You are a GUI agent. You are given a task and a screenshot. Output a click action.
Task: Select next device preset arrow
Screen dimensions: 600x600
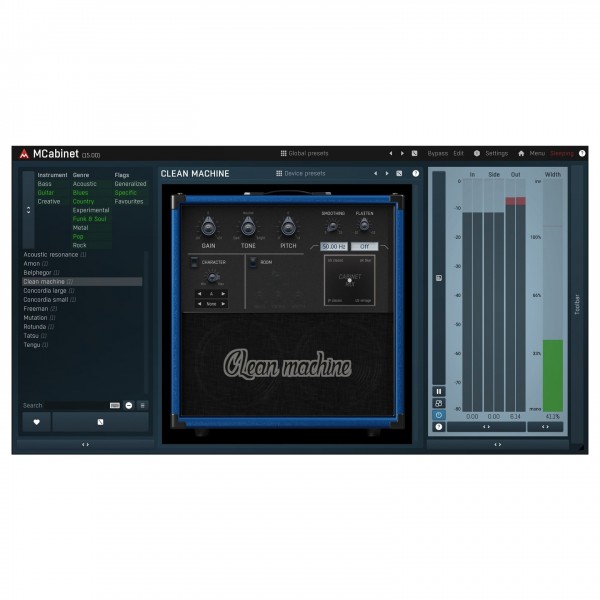[387, 174]
